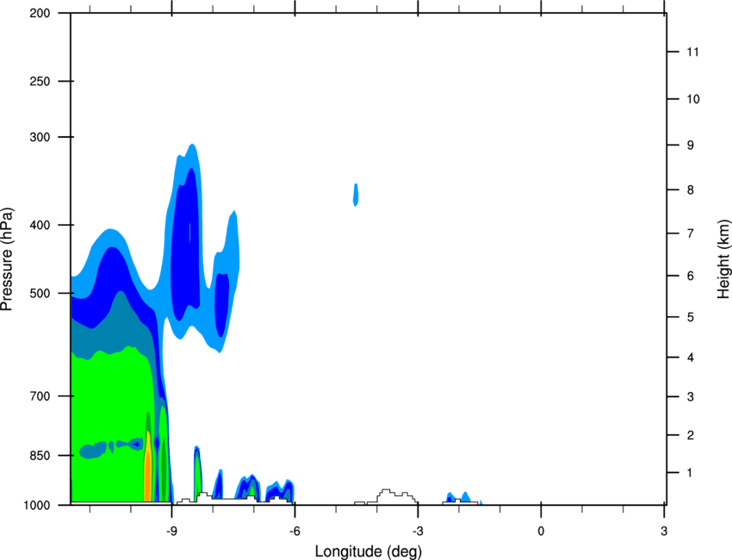The width and height of the screenshot is (732, 560).
Task: Pick the 4 km height label
Action: point(691,358)
